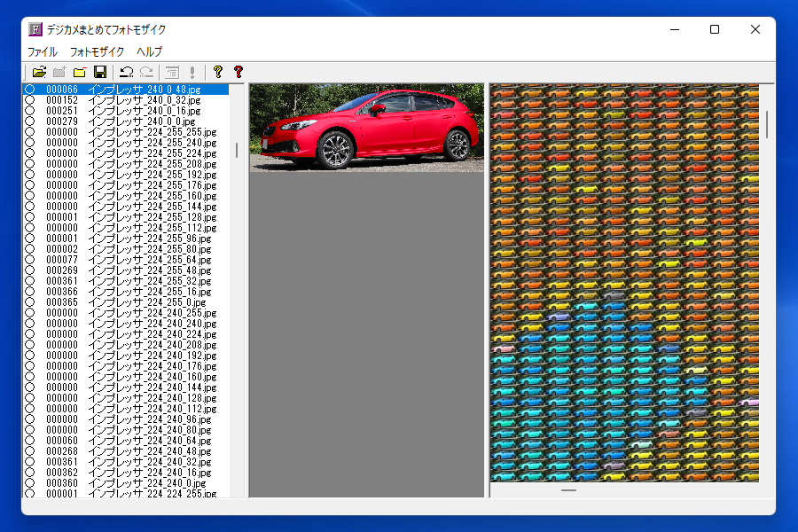Open the ヘルプ menu
798x532 pixels.
(149, 52)
